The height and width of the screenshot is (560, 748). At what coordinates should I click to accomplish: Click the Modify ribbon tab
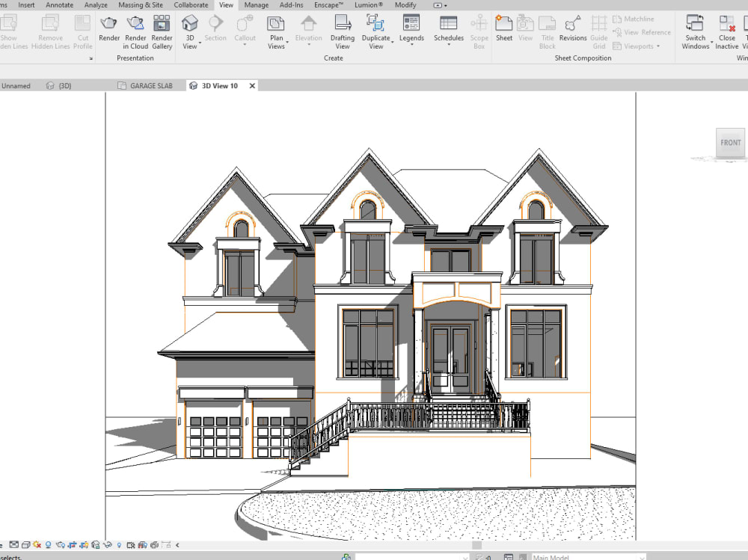[405, 4]
